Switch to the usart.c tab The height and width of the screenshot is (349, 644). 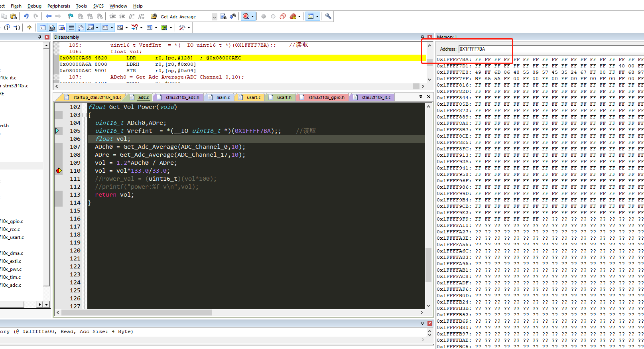tap(250, 97)
